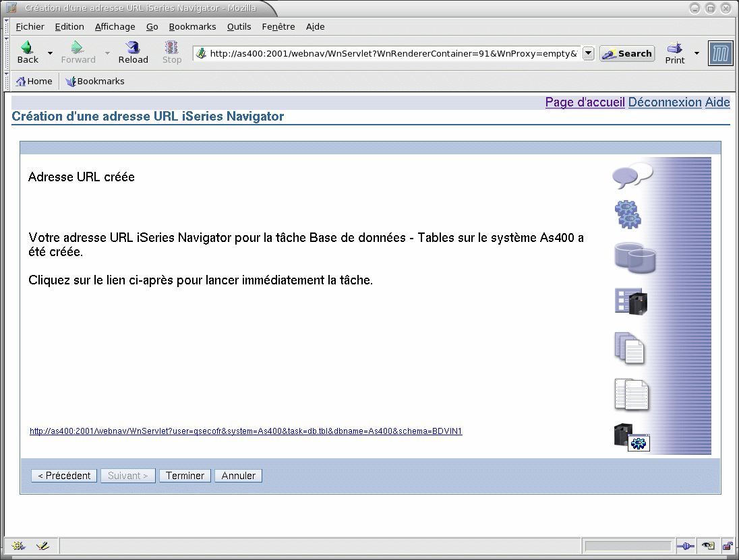This screenshot has width=739, height=560.
Task: Follow the Aide link at top right
Action: [717, 102]
